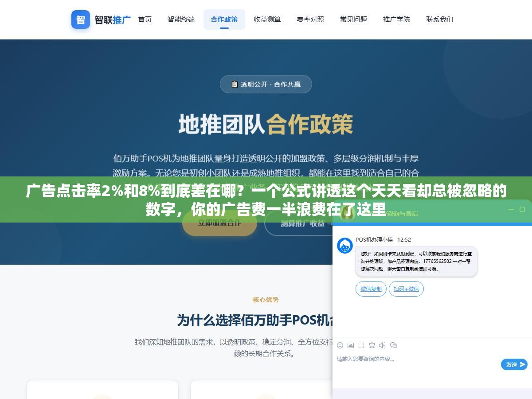Click the 透明公开·合作共赢 badge

point(266,84)
